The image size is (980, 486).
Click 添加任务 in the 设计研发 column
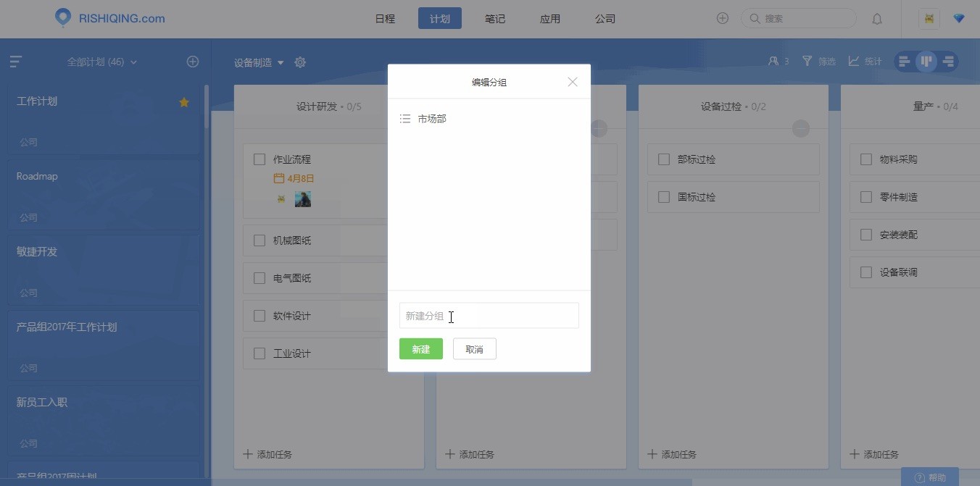[267, 454]
